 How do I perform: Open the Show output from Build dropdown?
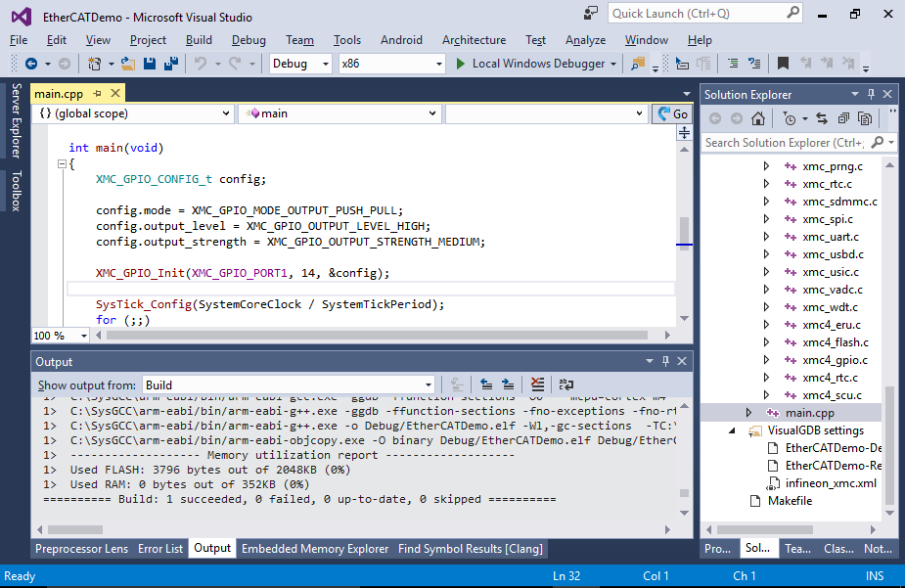click(289, 384)
